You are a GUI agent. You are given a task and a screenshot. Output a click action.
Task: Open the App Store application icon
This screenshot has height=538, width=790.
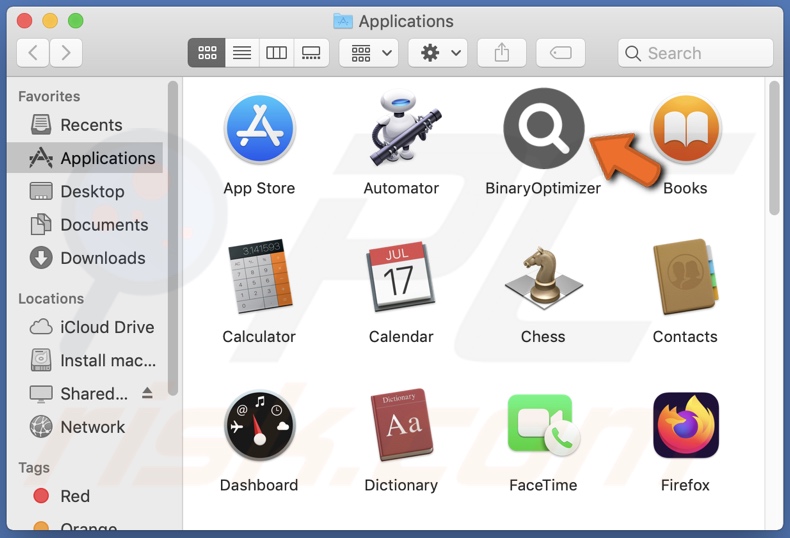pos(259,129)
